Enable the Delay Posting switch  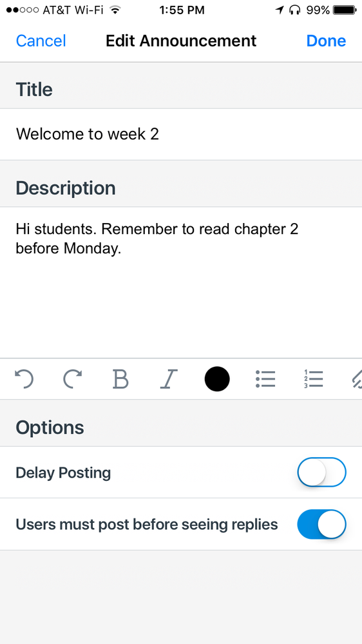point(322,473)
